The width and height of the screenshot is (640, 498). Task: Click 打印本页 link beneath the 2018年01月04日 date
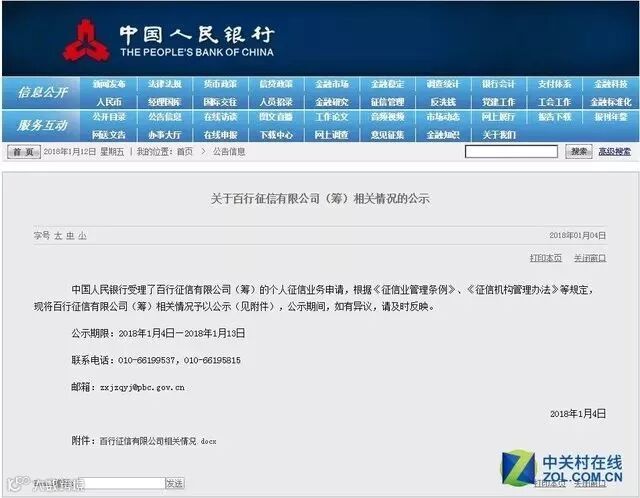pos(546,258)
